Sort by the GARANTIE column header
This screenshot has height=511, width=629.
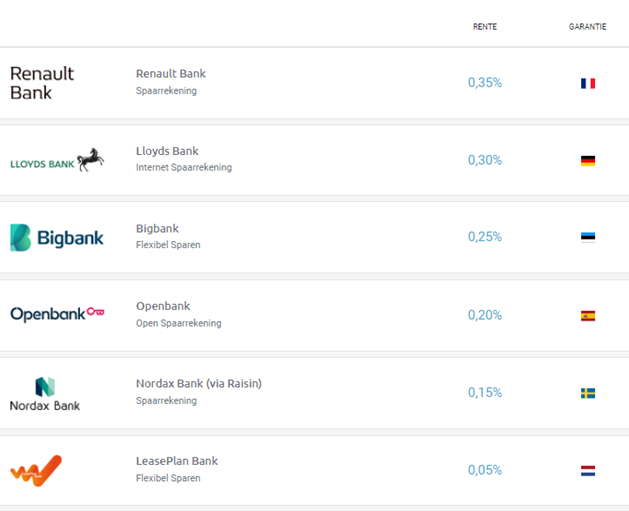587,27
